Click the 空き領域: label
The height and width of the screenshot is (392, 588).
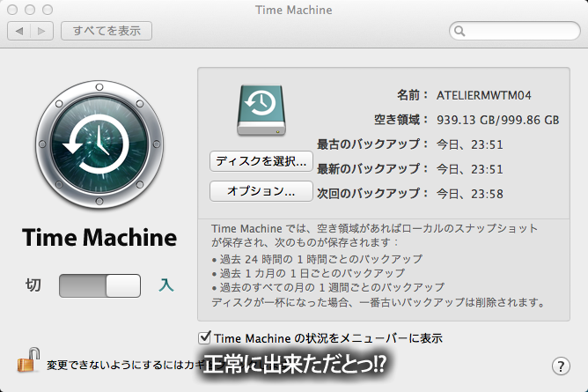tap(401, 120)
